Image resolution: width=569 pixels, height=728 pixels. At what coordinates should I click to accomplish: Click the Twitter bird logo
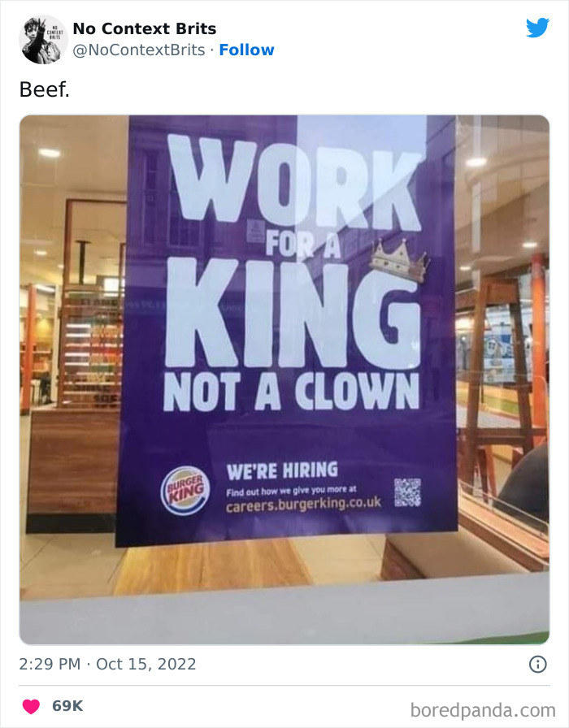point(538,28)
